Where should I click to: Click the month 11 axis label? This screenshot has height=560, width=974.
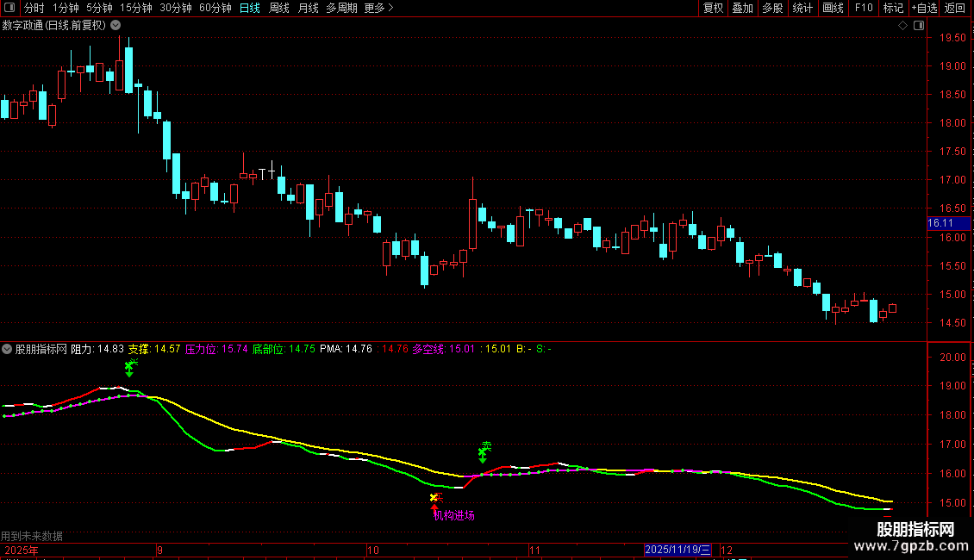pyautogui.click(x=534, y=550)
